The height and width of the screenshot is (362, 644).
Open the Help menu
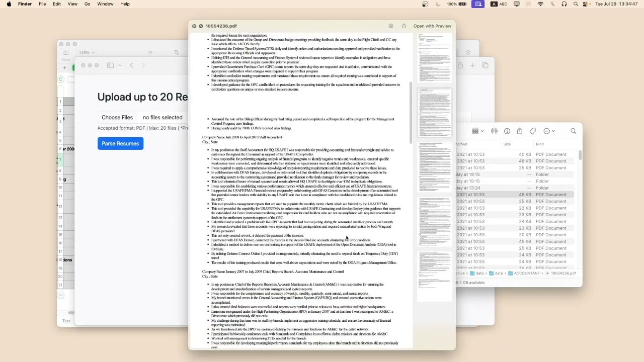(x=125, y=4)
